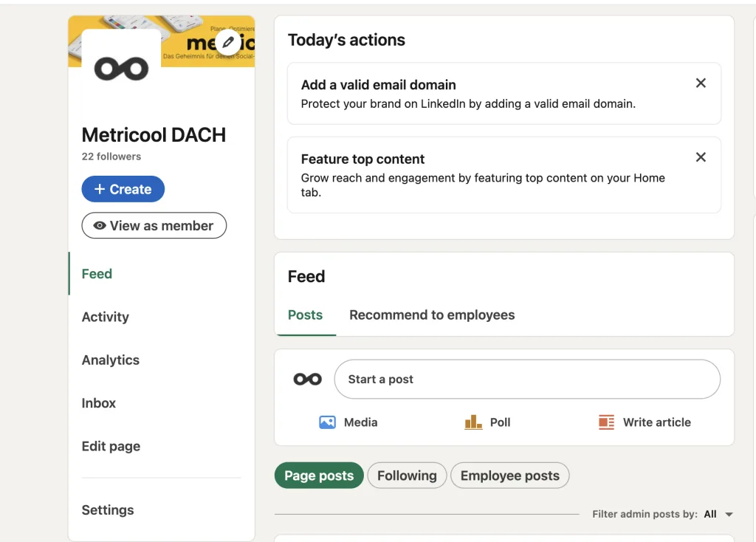The height and width of the screenshot is (542, 756).
Task: Open Add a valid email domain action
Action: coord(504,94)
